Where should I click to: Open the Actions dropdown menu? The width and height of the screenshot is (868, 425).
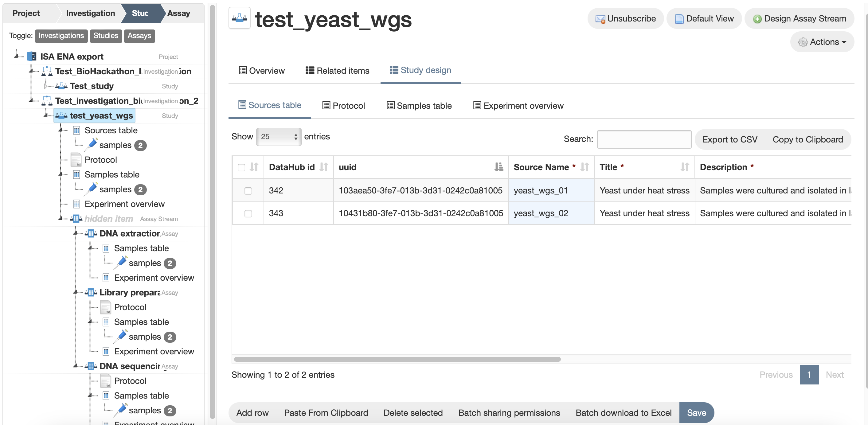(822, 42)
